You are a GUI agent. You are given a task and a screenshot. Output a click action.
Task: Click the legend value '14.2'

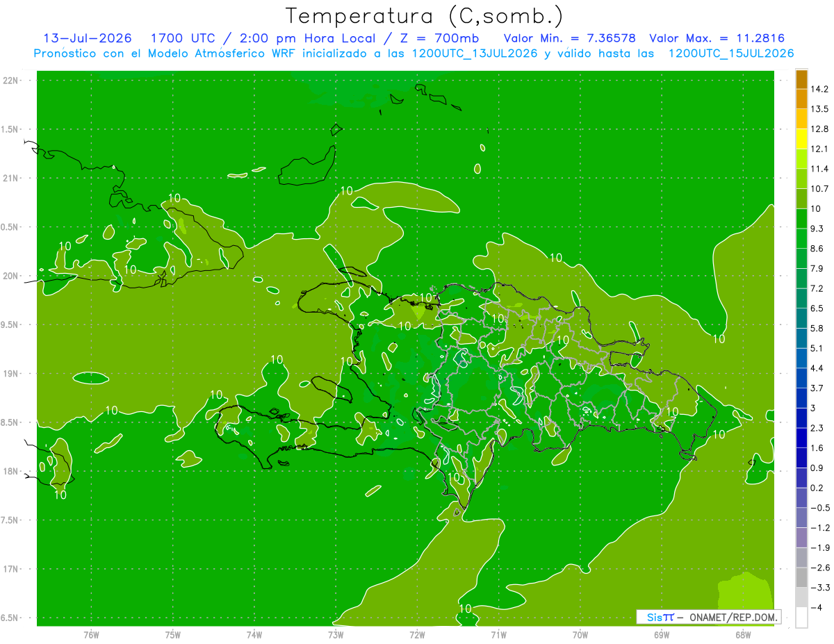819,89
